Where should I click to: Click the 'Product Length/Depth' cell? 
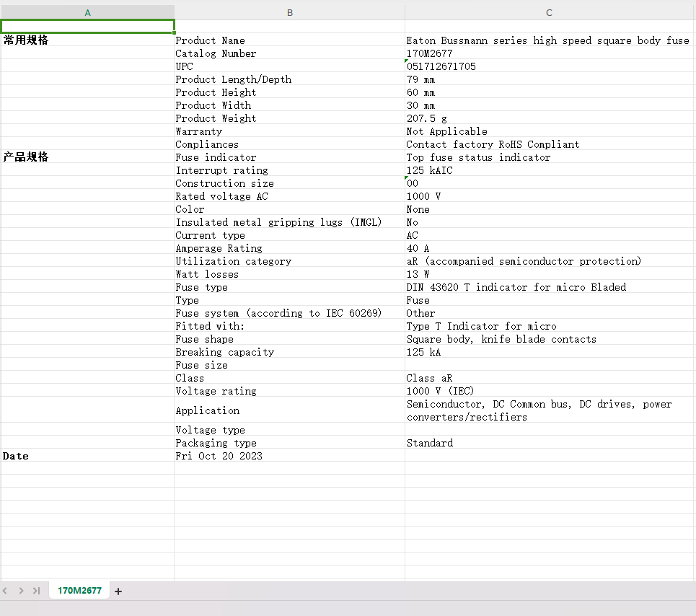(x=289, y=79)
